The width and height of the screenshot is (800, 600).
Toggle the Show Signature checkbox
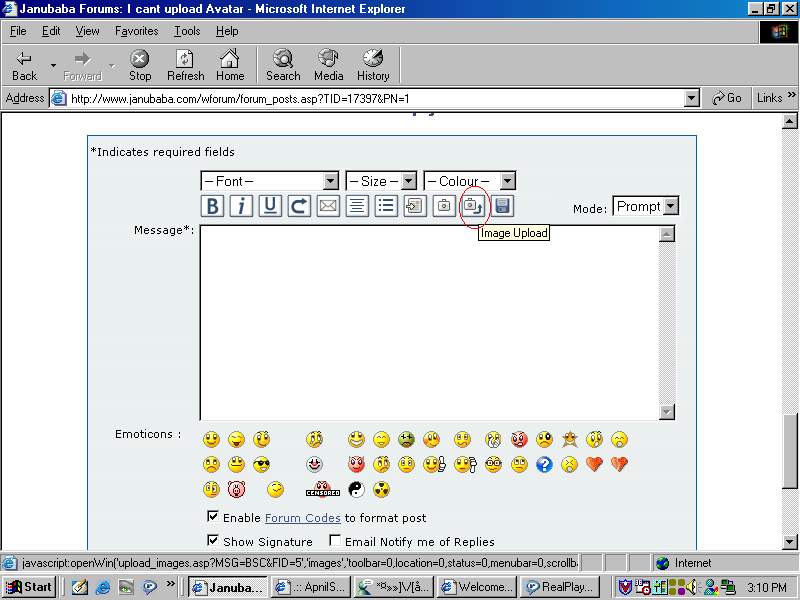(x=213, y=540)
